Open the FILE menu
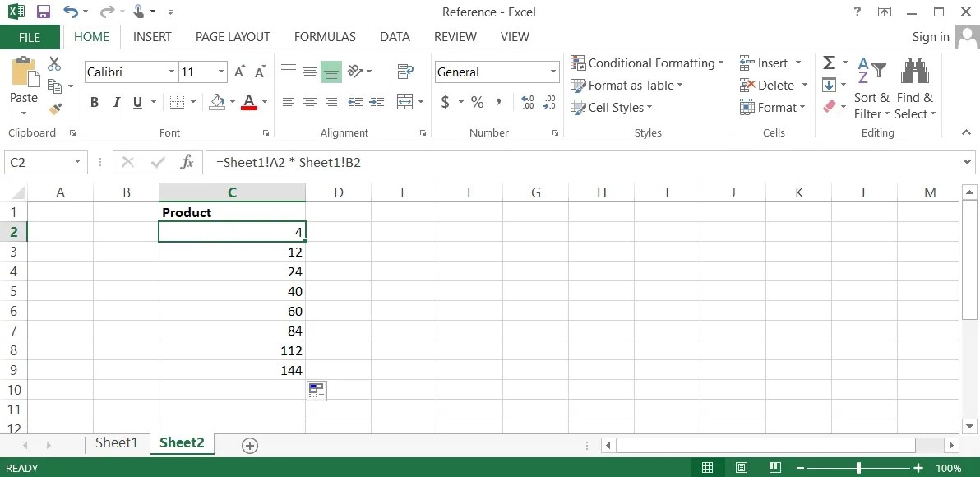The width and height of the screenshot is (980, 477). point(30,36)
